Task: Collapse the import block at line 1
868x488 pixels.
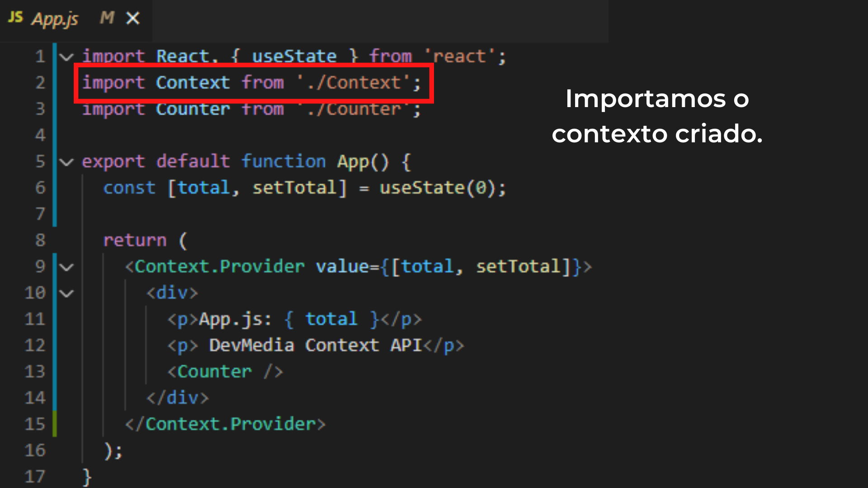Action: [x=66, y=57]
